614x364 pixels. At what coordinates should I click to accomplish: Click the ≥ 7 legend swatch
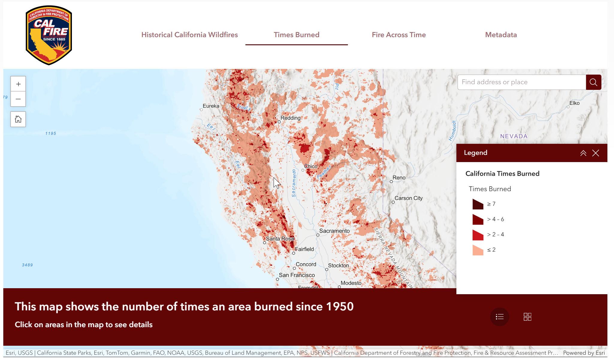(478, 204)
